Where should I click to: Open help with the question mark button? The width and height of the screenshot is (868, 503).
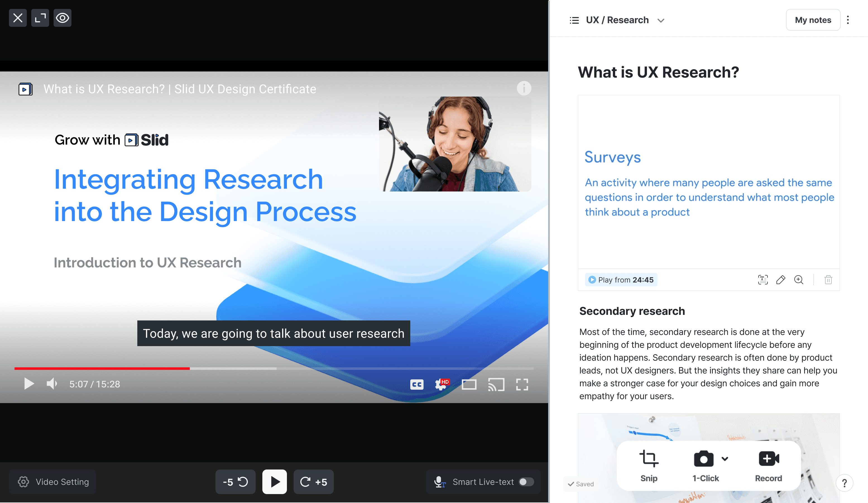click(x=844, y=483)
